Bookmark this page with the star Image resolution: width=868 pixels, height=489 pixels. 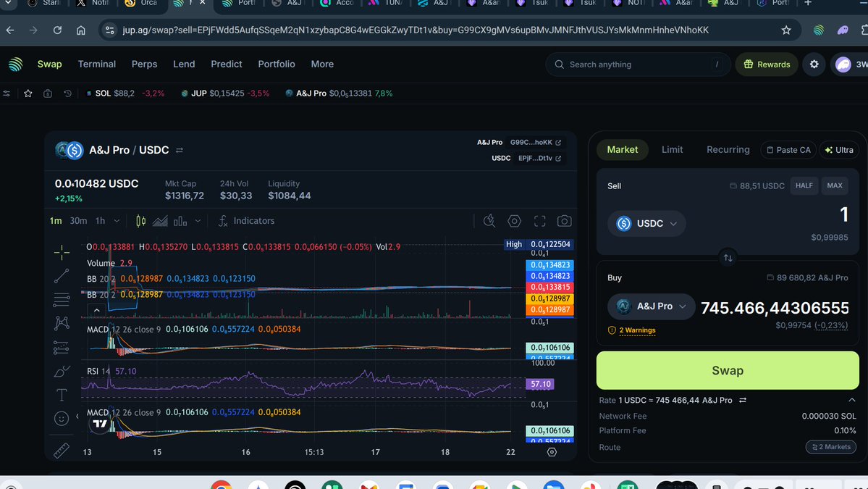(x=786, y=30)
